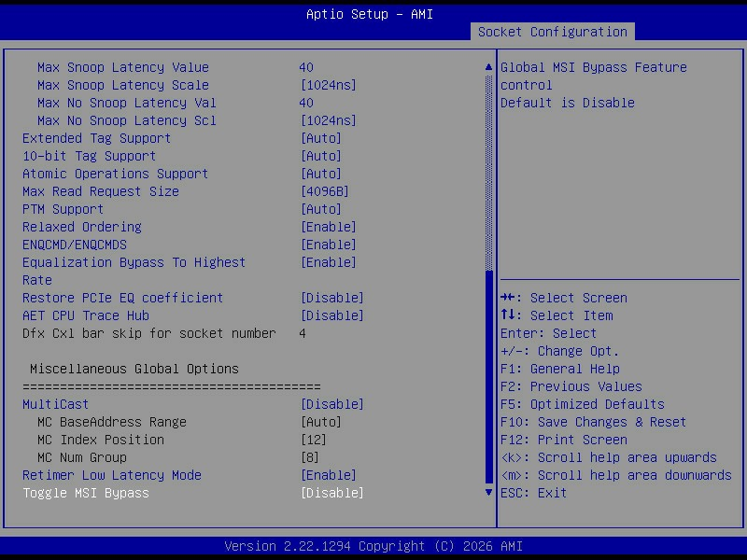Click F5: Optimized Defaults

pyautogui.click(x=582, y=404)
